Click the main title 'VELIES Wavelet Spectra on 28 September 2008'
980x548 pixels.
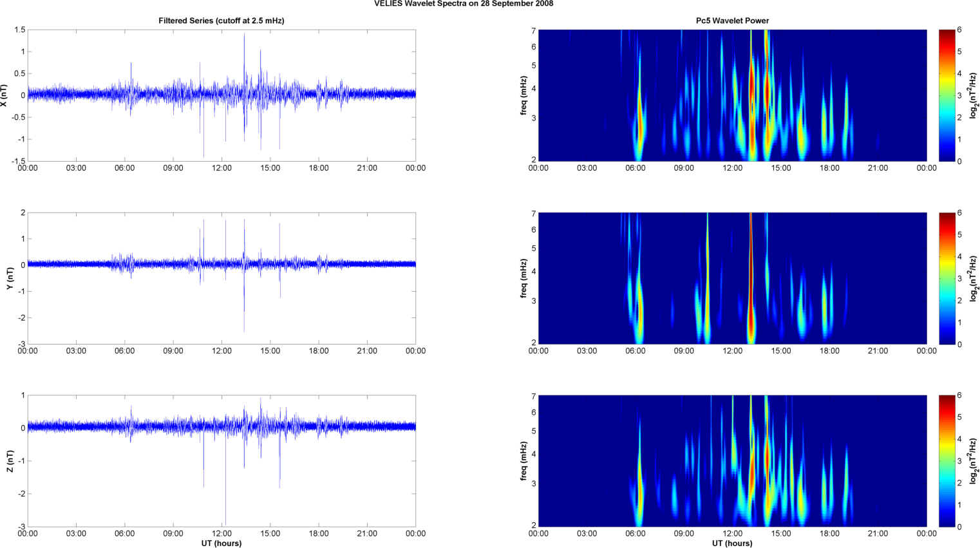click(464, 4)
